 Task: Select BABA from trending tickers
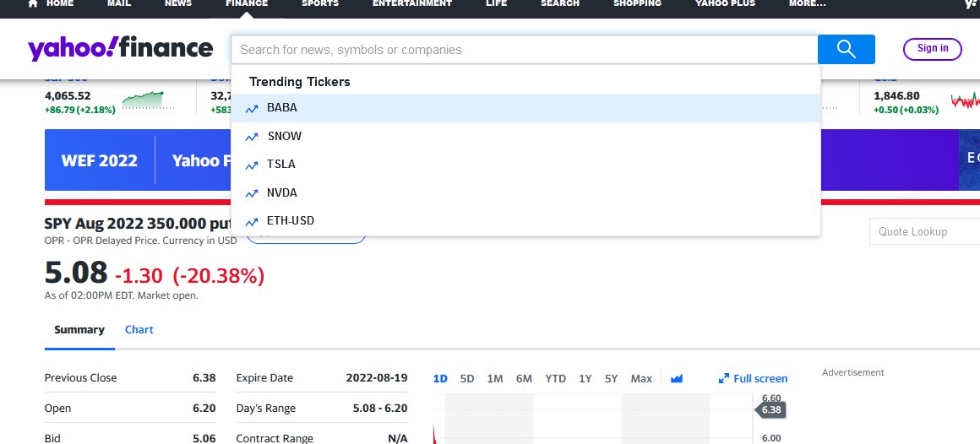click(x=525, y=108)
